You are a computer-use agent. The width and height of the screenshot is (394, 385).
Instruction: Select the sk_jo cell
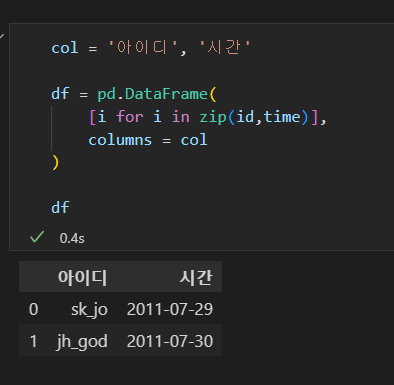pyautogui.click(x=89, y=309)
